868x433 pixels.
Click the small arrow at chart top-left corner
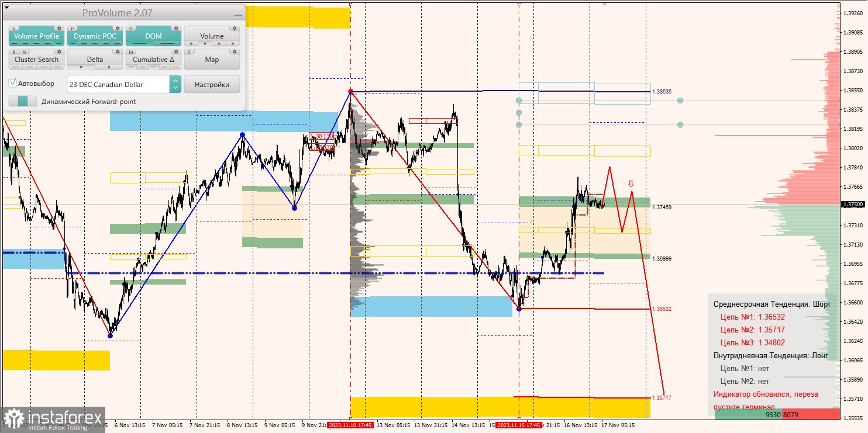(x=6, y=8)
